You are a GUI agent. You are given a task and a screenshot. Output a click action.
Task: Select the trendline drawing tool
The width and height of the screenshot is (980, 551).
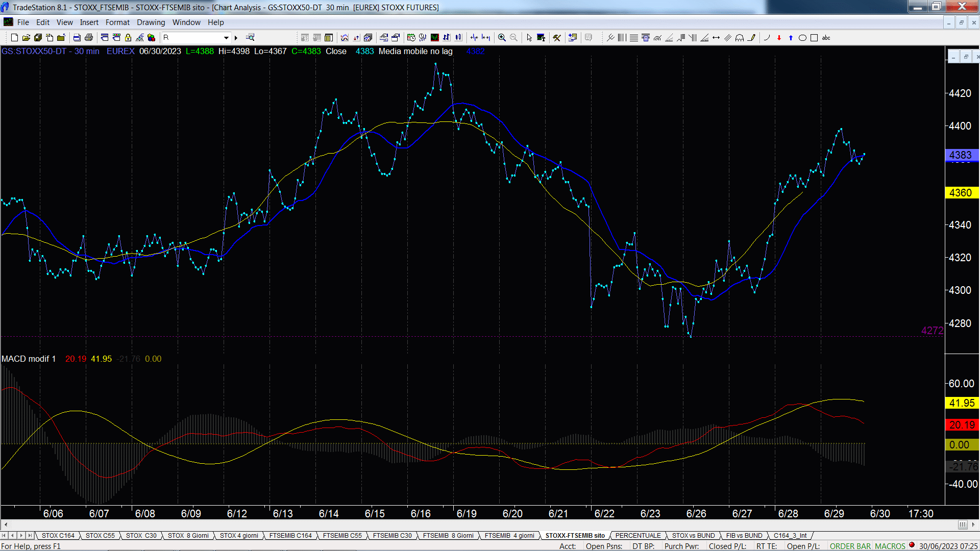(x=610, y=38)
